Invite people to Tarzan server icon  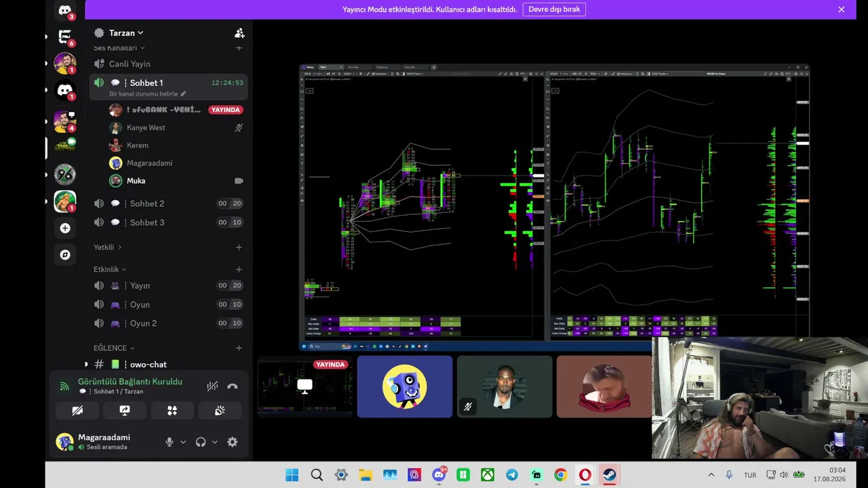pyautogui.click(x=239, y=33)
